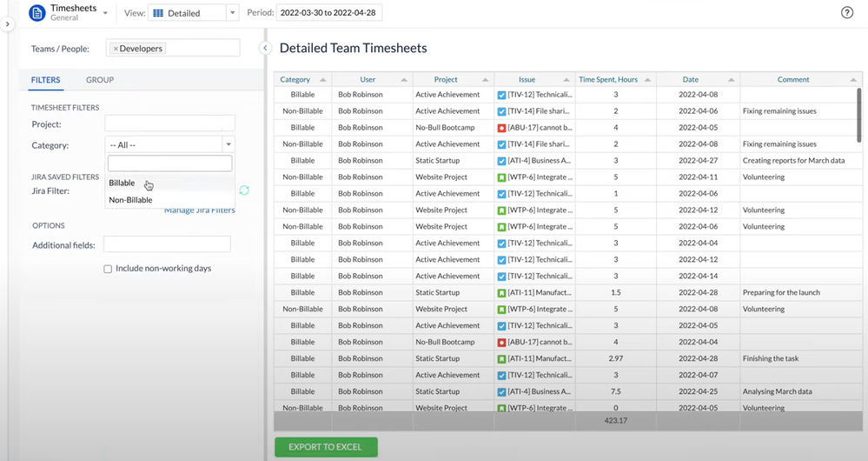The image size is (868, 461).
Task: Click the 7.5 hours cell
Action: point(615,391)
